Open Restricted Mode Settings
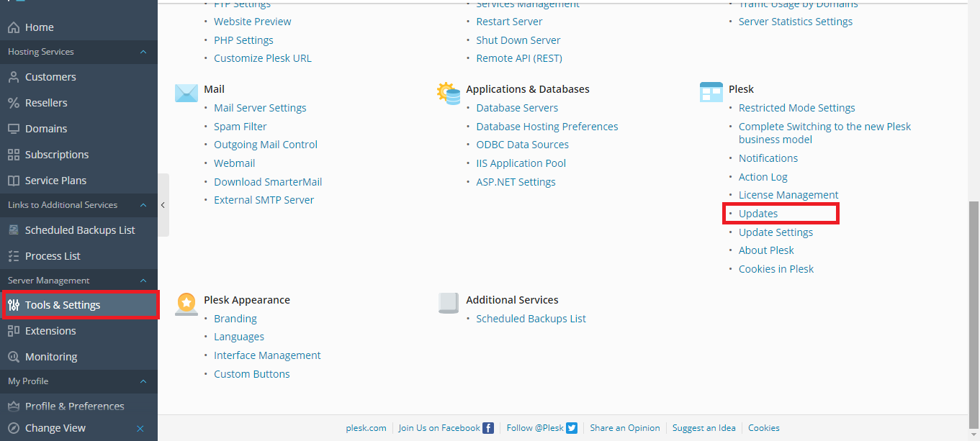Viewport: 980px width, 441px height. 797,108
